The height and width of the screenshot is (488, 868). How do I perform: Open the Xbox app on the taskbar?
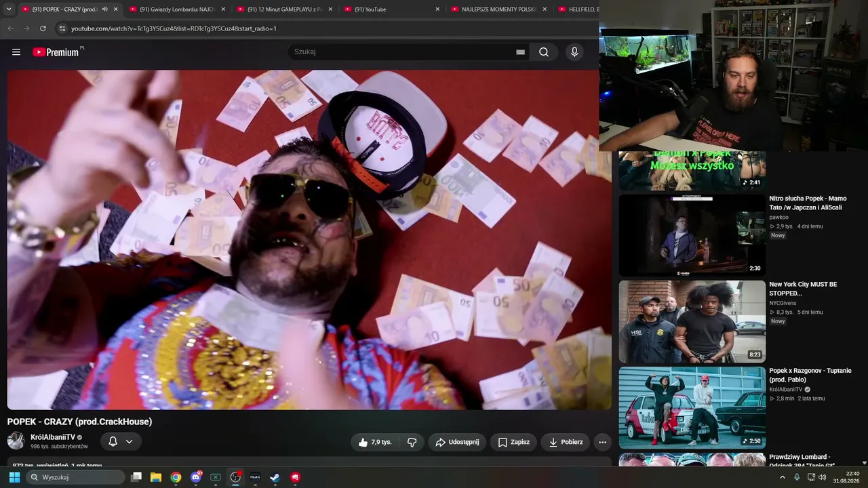[x=216, y=477]
